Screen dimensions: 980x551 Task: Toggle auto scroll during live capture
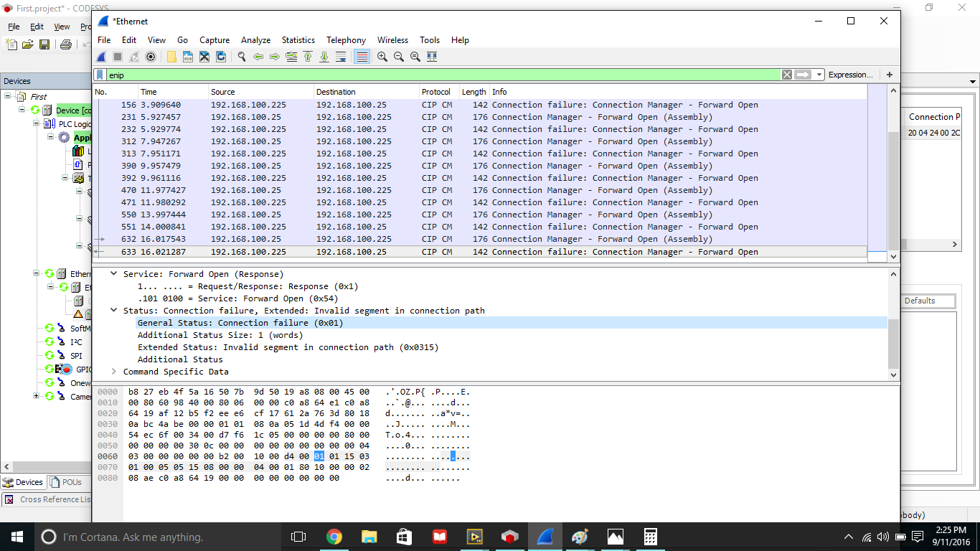341,57
